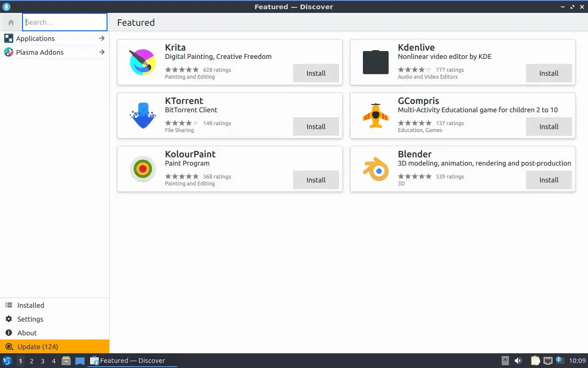Viewport: 588px width, 368px height.
Task: Click the show desktop taskbar icon
Action: pos(80,361)
